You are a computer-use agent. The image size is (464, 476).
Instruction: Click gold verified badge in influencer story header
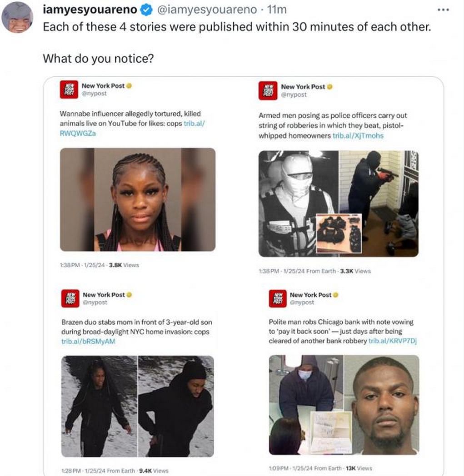click(x=129, y=86)
